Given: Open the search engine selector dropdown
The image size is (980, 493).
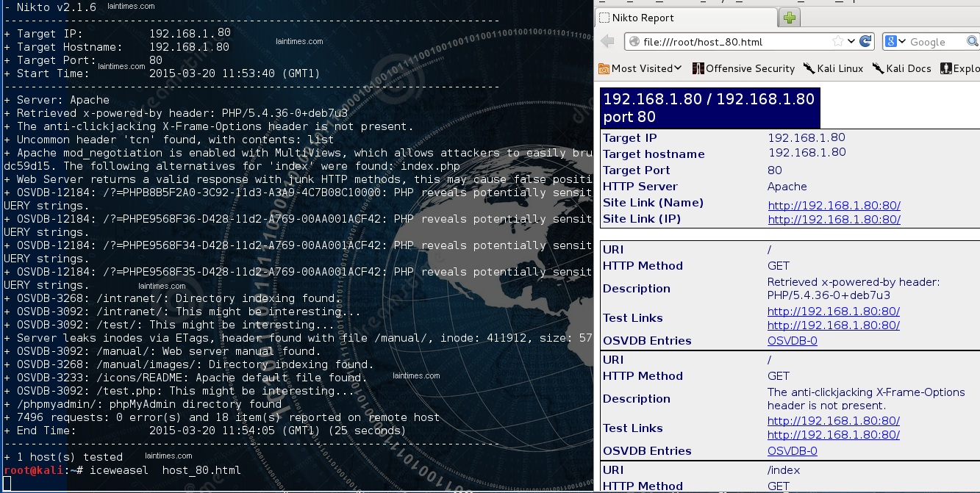Looking at the screenshot, I should click(x=902, y=42).
